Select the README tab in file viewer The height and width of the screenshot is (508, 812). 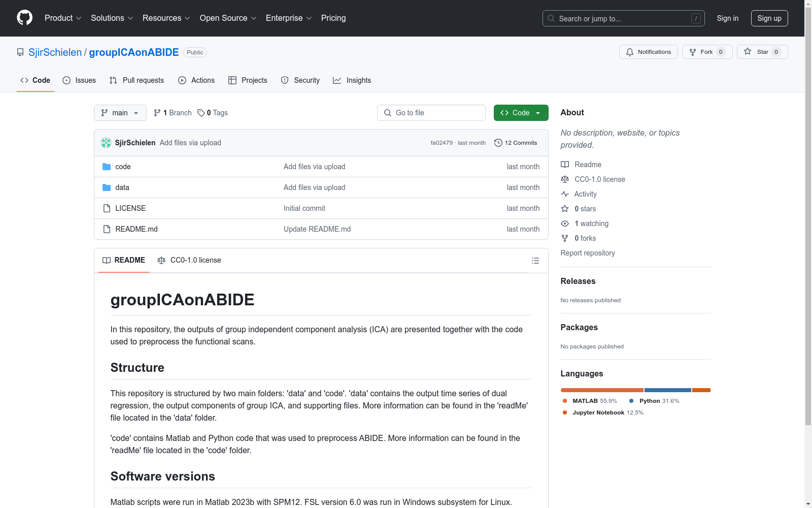pos(124,260)
